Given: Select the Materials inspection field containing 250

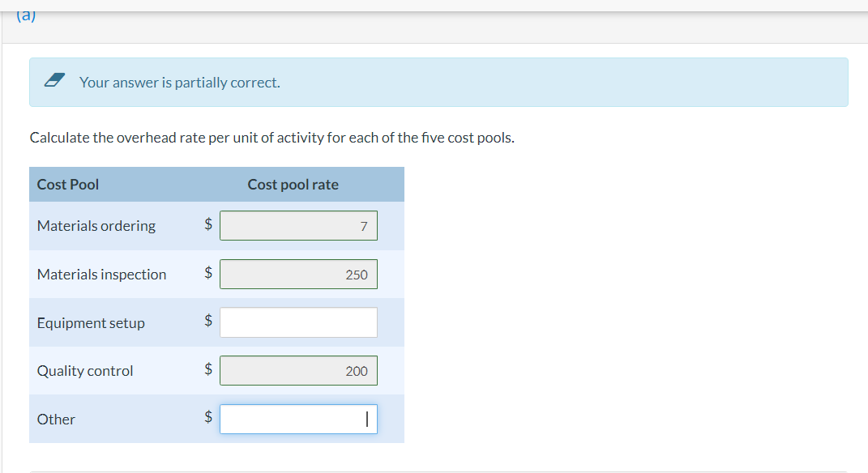Looking at the screenshot, I should pos(298,274).
